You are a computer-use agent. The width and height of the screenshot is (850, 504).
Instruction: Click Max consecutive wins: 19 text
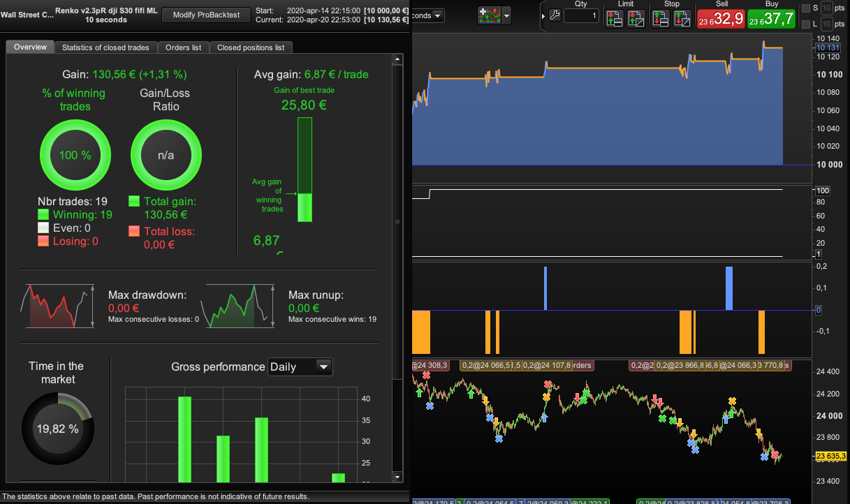click(332, 320)
